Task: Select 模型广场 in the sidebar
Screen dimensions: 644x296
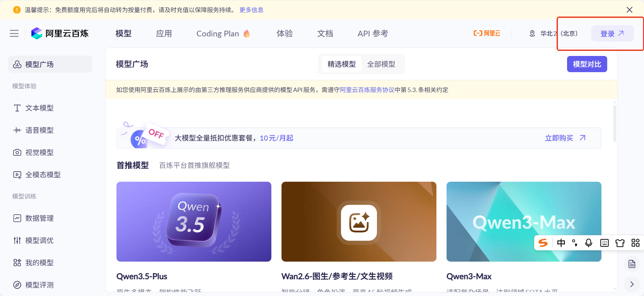Action: (x=50, y=64)
